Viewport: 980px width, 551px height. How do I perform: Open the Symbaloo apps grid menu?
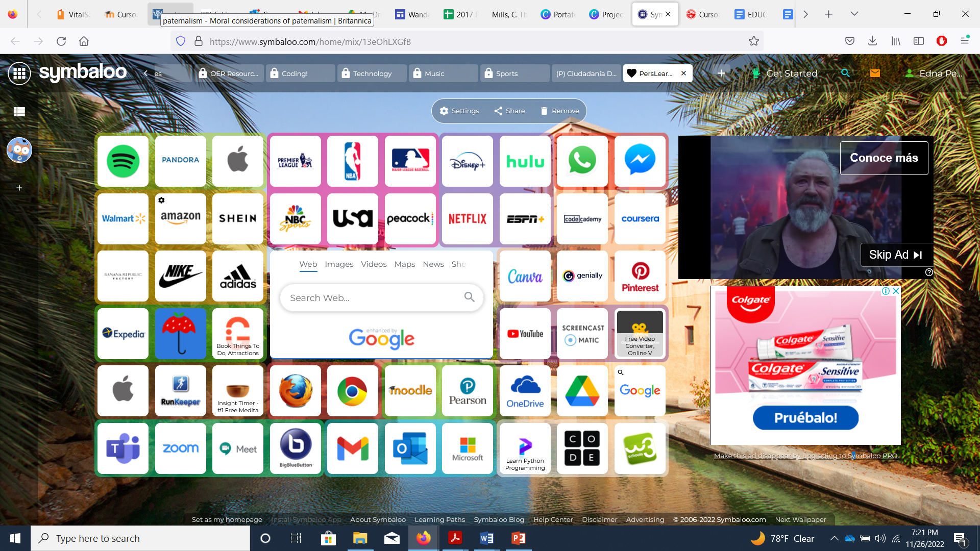tap(19, 73)
